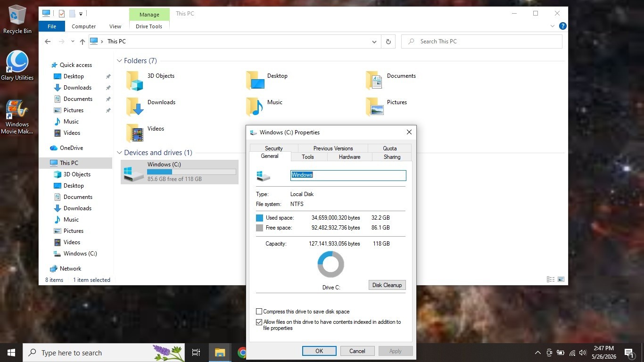Click OK in Properties dialog
Screen dimensions: 644x362
click(319, 351)
